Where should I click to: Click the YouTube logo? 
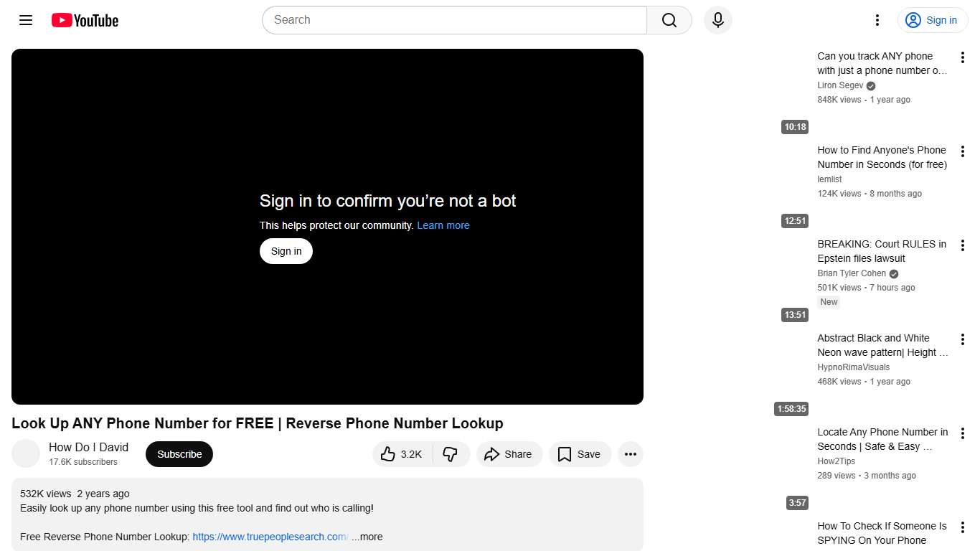(85, 20)
